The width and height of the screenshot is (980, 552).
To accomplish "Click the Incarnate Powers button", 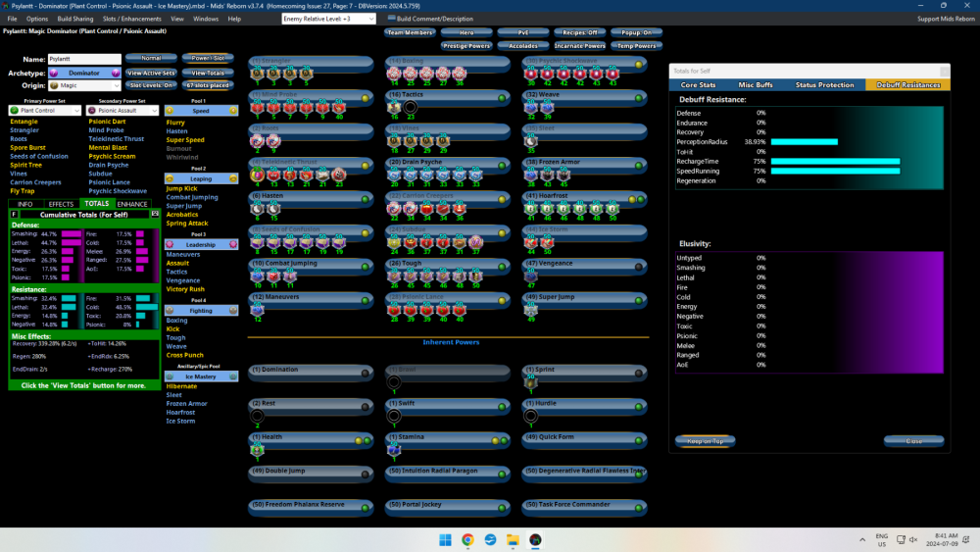I will (x=579, y=46).
